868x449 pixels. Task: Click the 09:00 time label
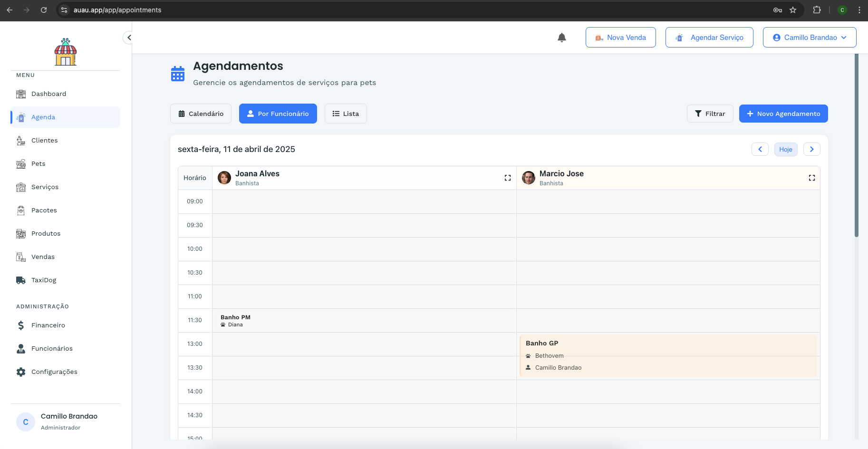(x=195, y=201)
